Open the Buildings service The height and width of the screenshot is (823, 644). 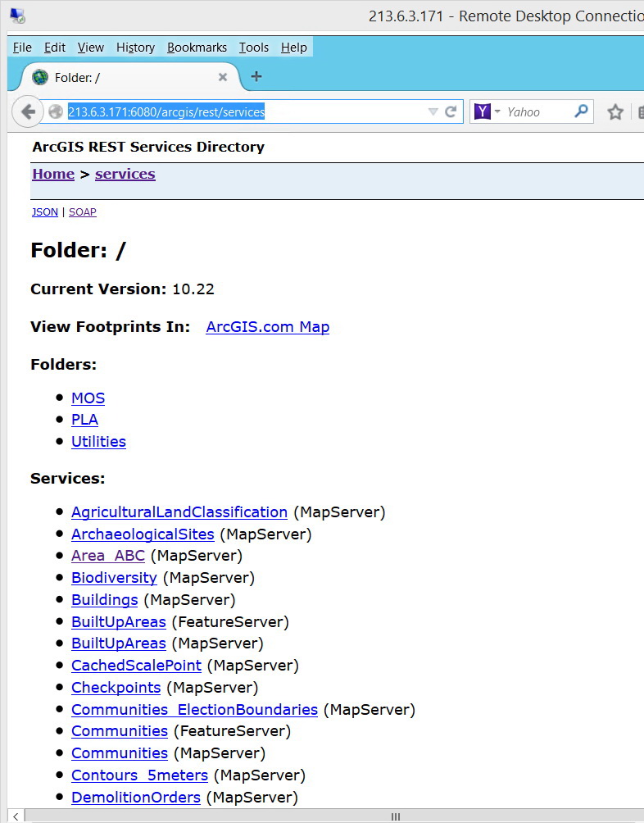point(104,599)
